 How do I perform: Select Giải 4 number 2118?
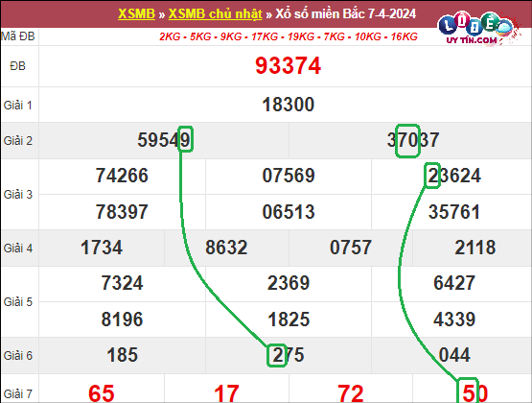click(475, 248)
